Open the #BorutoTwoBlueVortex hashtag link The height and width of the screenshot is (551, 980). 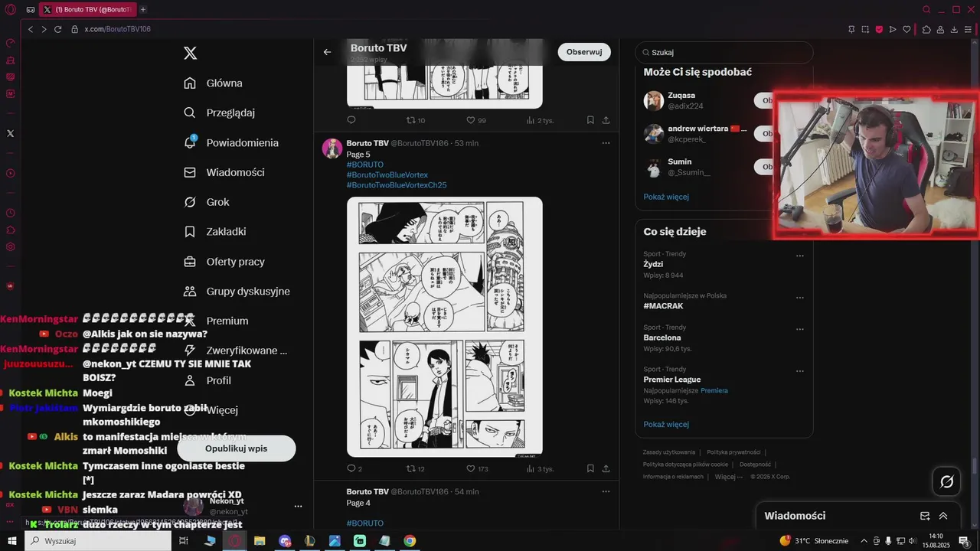tap(387, 174)
